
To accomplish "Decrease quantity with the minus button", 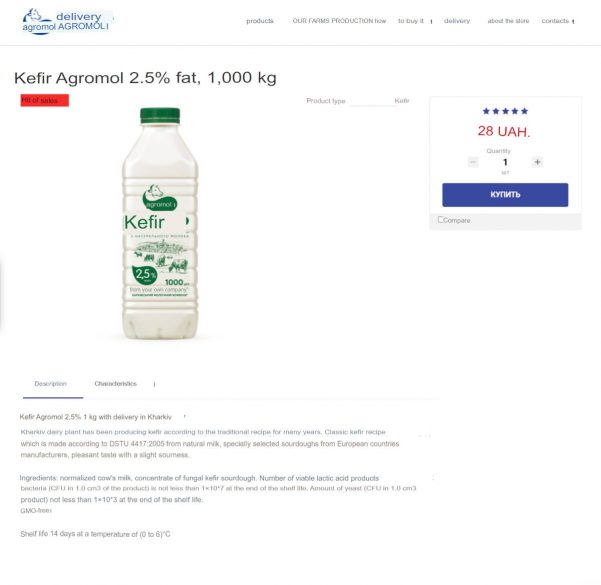I will pos(473,162).
